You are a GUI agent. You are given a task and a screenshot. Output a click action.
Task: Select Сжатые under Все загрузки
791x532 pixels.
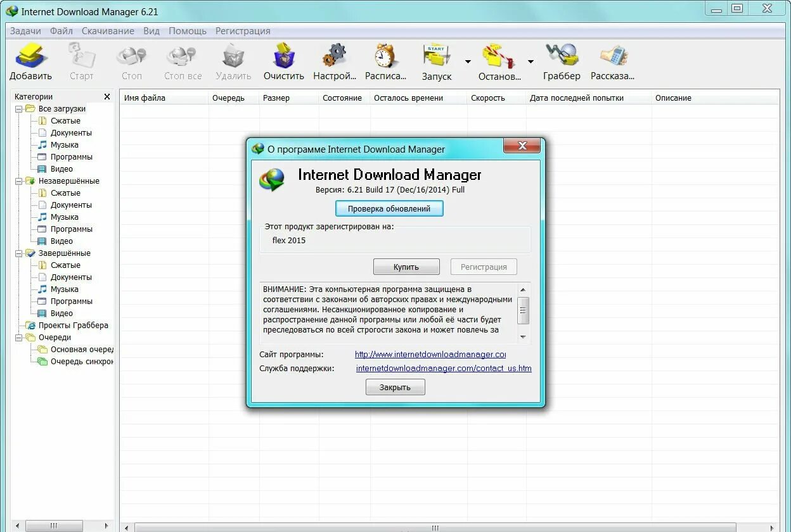[x=65, y=121]
